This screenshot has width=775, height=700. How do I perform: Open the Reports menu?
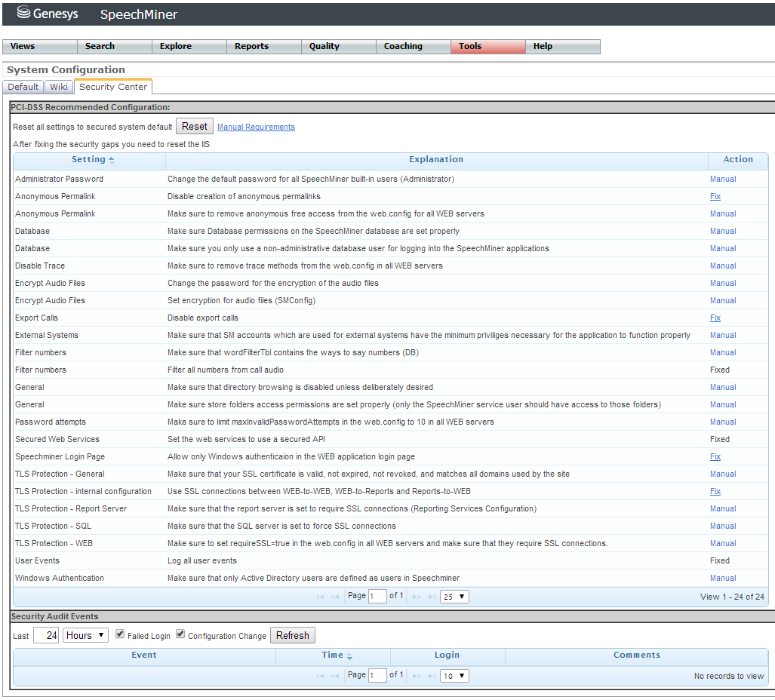[251, 47]
